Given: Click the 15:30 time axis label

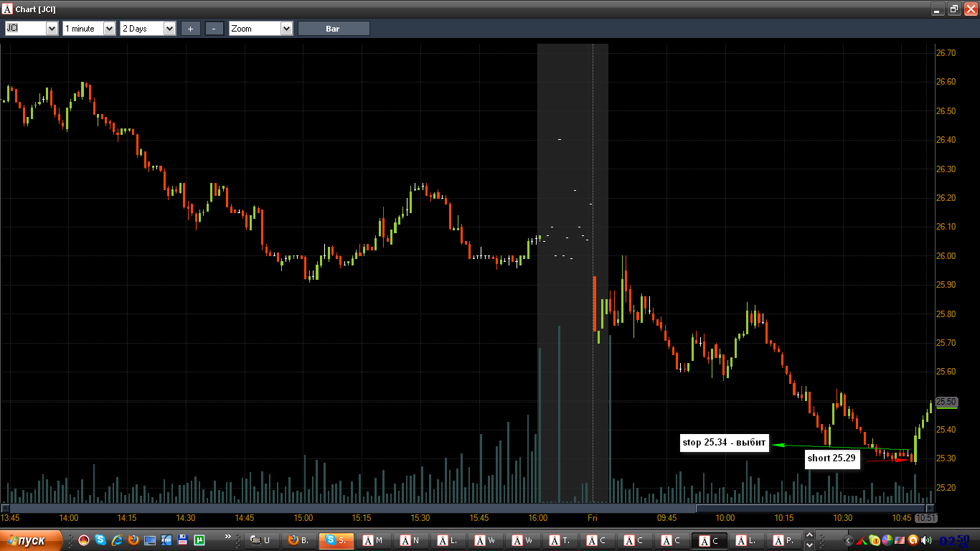Looking at the screenshot, I should (x=420, y=517).
